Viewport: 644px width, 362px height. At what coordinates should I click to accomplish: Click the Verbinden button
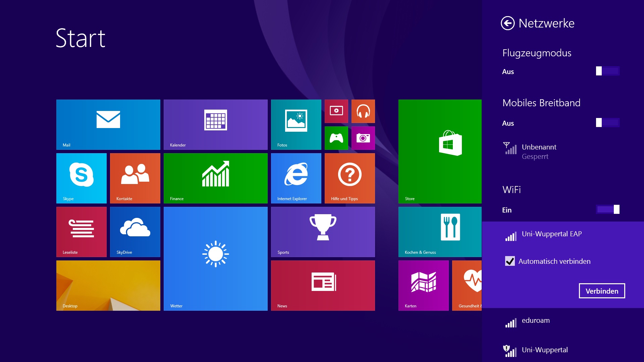[x=602, y=291]
